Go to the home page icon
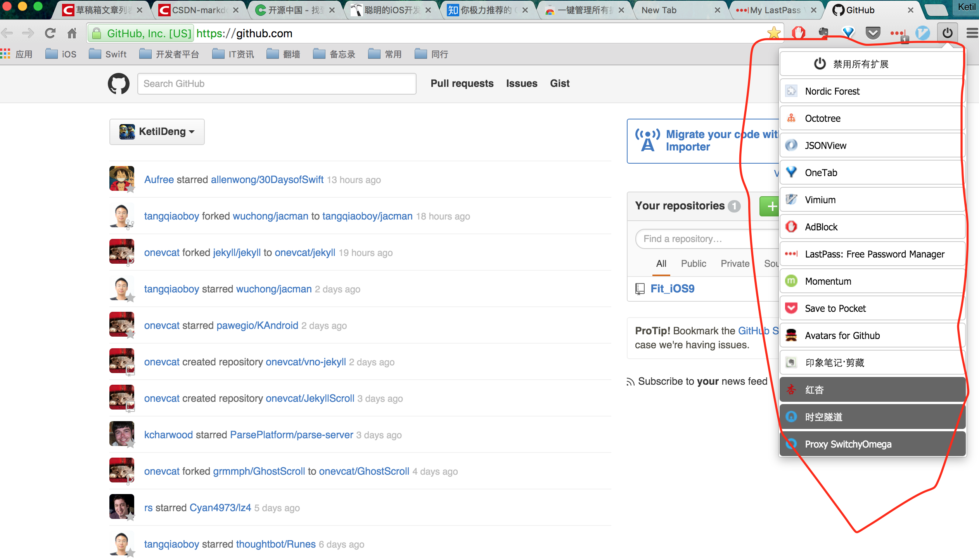The height and width of the screenshot is (560, 979). [72, 33]
